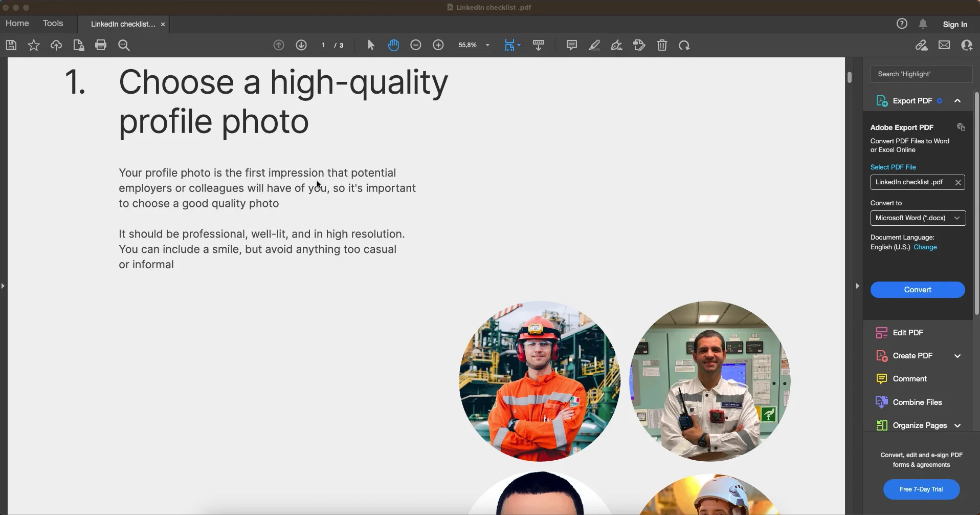Click Sign In at top right
Image resolution: width=980 pixels, height=515 pixels.
point(955,24)
